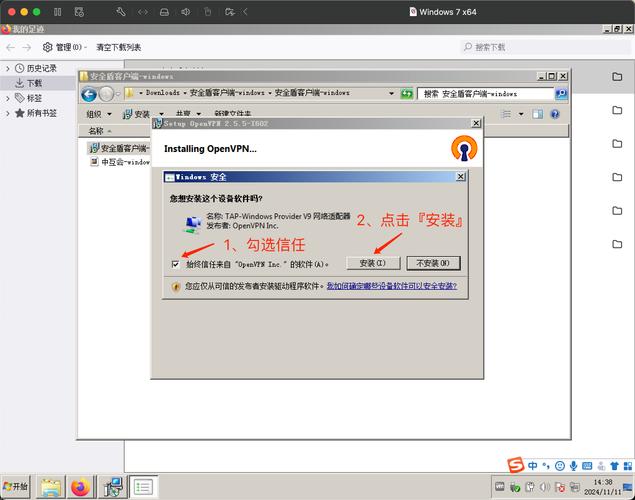Open the 组织 menu in Explorer
Screen dimensions: 635x500
click(99, 114)
